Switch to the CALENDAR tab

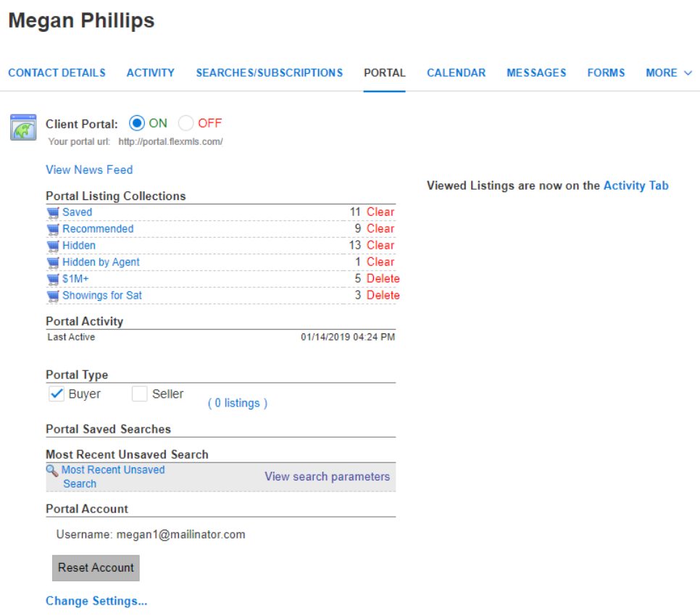click(x=456, y=72)
